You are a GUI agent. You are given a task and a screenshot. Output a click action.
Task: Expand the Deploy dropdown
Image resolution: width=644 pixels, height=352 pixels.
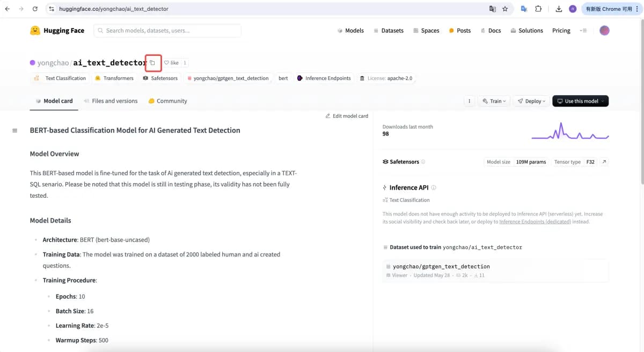pos(531,101)
